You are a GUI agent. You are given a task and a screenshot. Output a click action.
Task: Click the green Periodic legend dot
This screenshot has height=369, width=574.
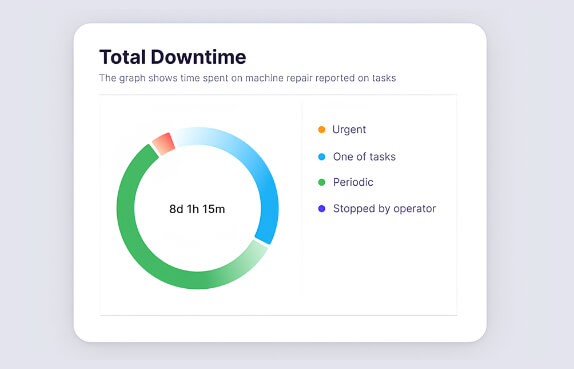pos(321,182)
